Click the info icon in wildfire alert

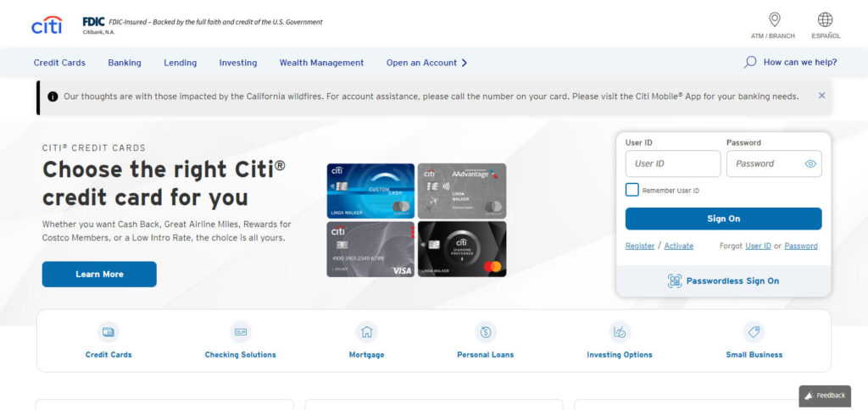[53, 97]
